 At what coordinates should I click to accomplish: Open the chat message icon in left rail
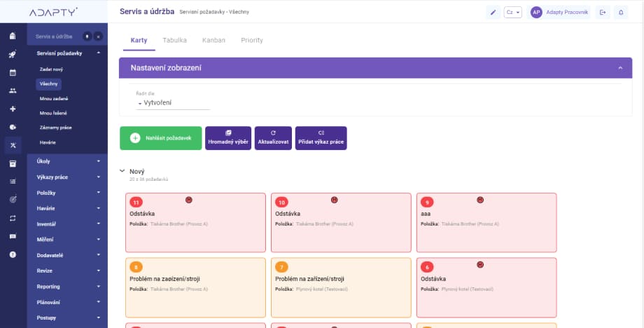point(13,236)
